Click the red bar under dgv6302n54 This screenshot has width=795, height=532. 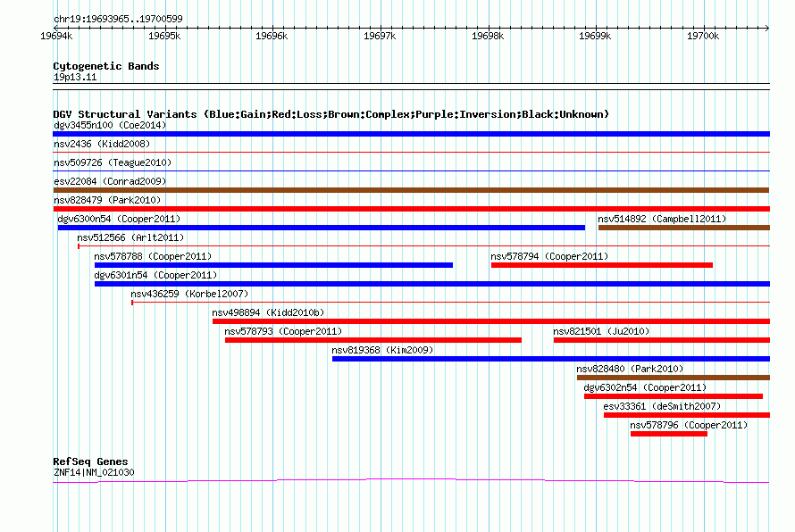(674, 396)
